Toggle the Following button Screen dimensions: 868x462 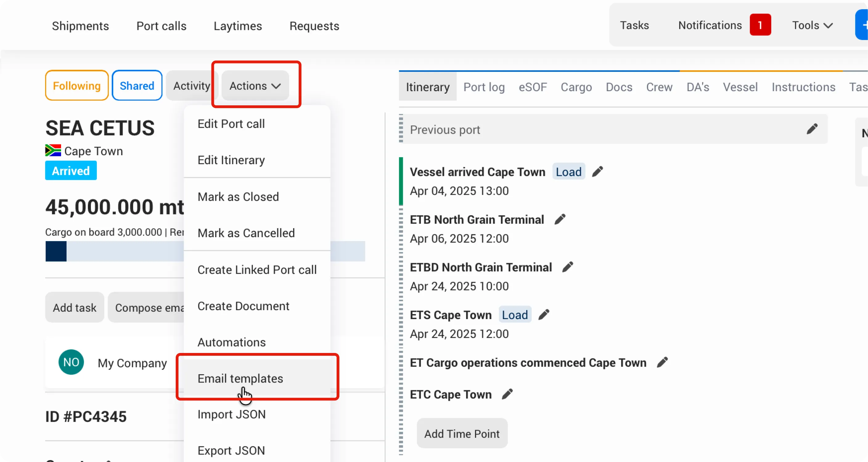pyautogui.click(x=77, y=86)
